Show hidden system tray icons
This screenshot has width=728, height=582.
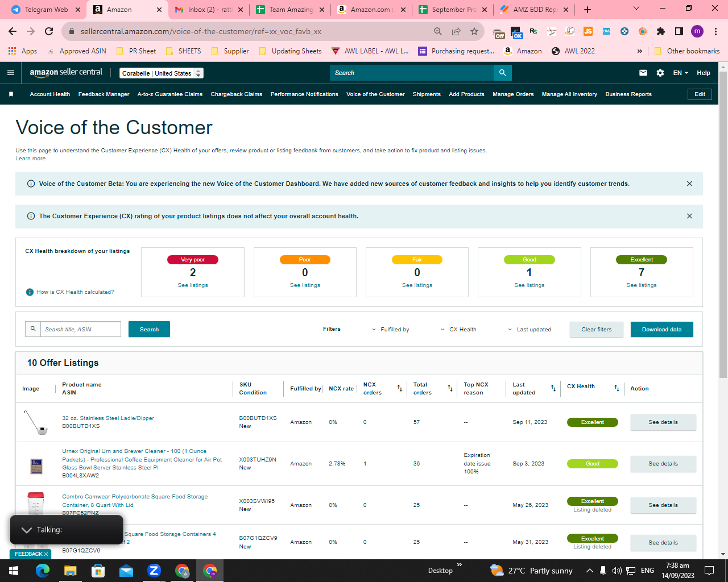click(590, 571)
